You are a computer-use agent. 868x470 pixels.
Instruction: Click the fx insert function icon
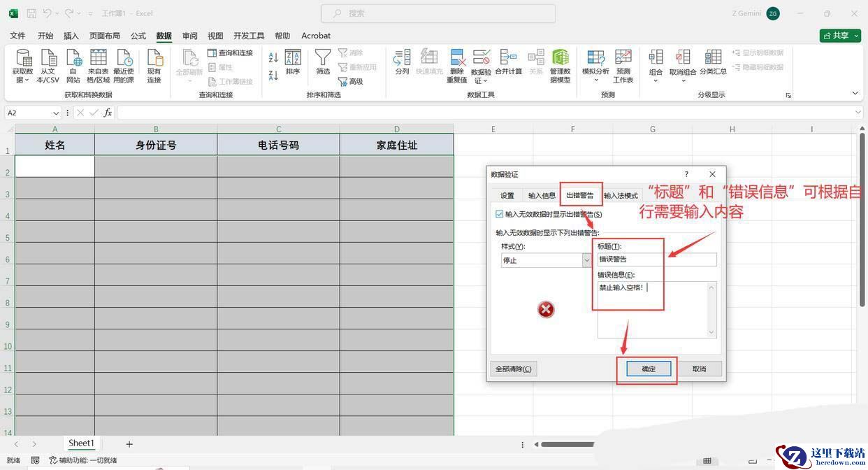tap(108, 113)
